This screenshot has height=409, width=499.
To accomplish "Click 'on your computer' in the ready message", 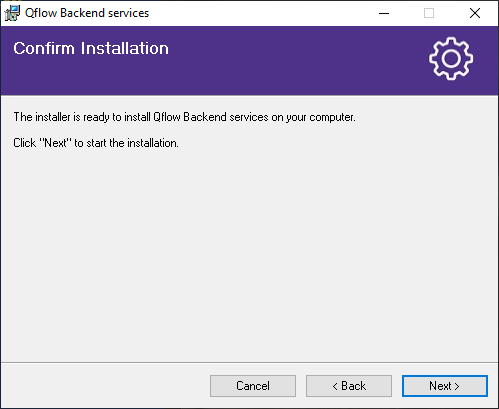I will (x=313, y=117).
